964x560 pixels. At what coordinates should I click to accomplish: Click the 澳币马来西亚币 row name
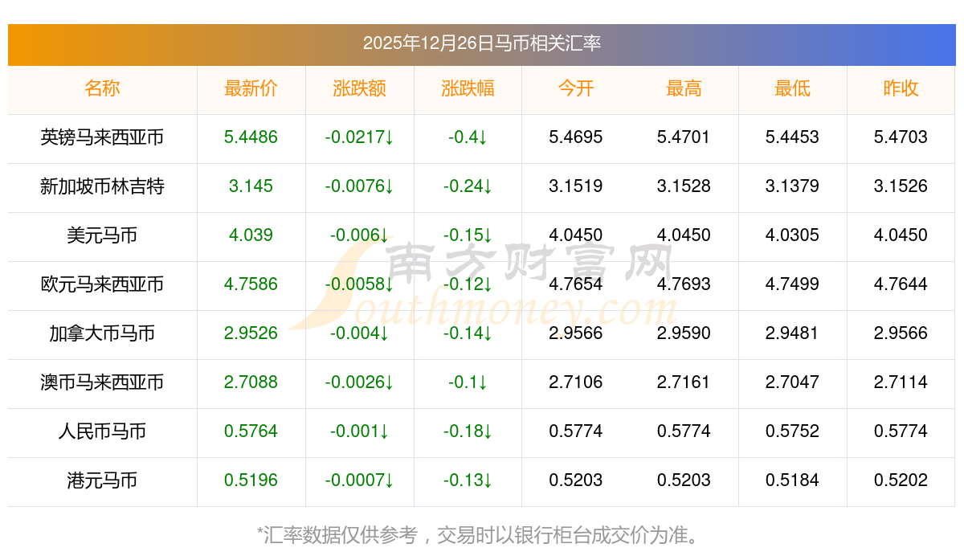[102, 382]
